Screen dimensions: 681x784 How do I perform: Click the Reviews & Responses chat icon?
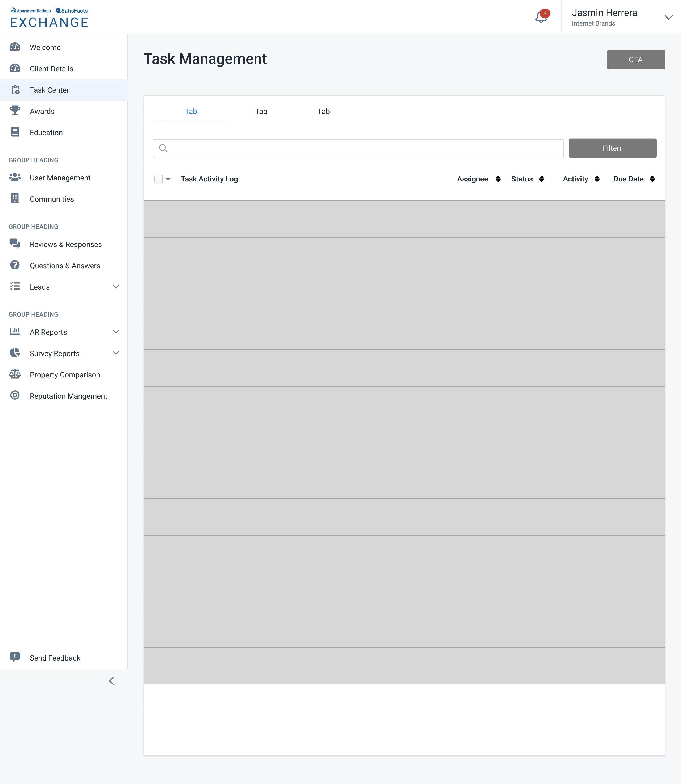pyautogui.click(x=14, y=244)
